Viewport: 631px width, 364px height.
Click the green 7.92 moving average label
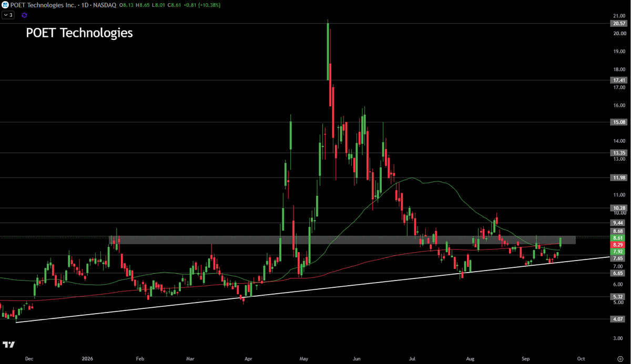click(618, 252)
